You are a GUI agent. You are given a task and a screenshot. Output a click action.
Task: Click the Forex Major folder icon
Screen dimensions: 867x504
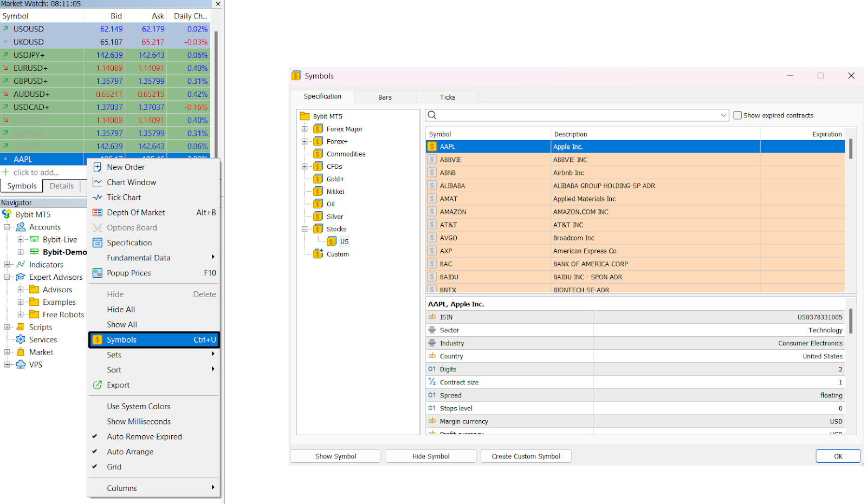319,129
